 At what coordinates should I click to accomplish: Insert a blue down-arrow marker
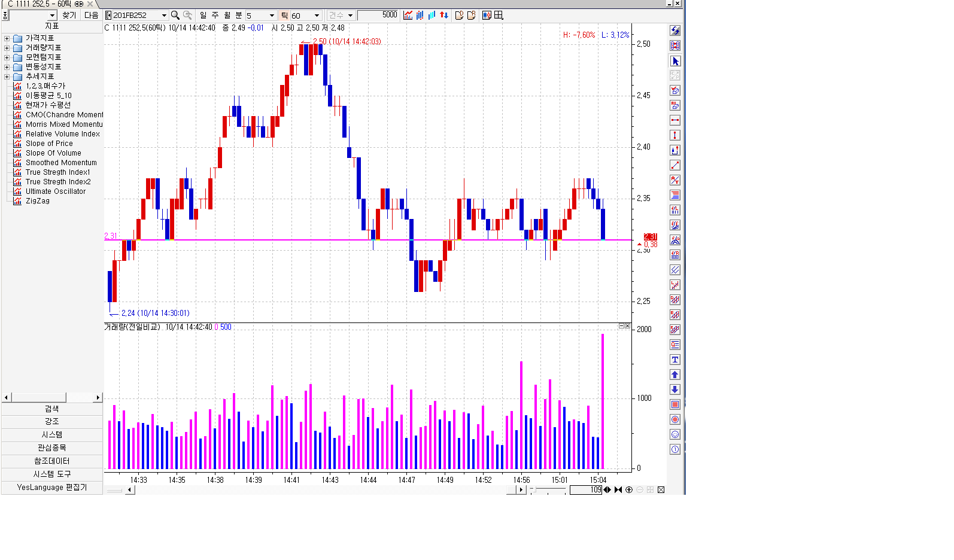[675, 389]
